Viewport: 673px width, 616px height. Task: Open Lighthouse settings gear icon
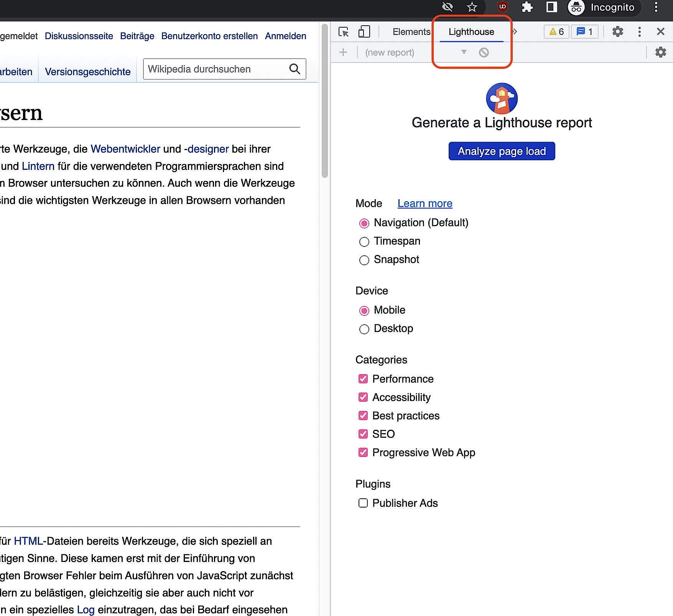[660, 52]
